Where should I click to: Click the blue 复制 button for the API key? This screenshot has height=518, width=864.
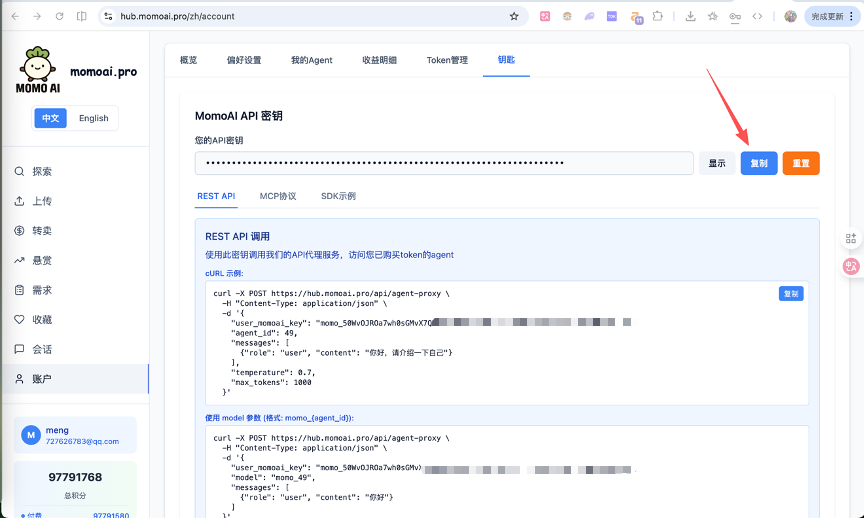pyautogui.click(x=759, y=163)
